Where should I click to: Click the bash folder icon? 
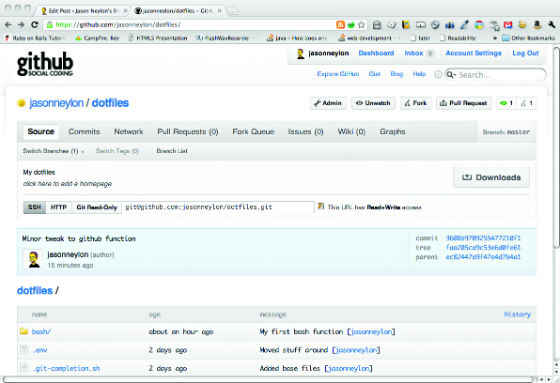pos(24,331)
